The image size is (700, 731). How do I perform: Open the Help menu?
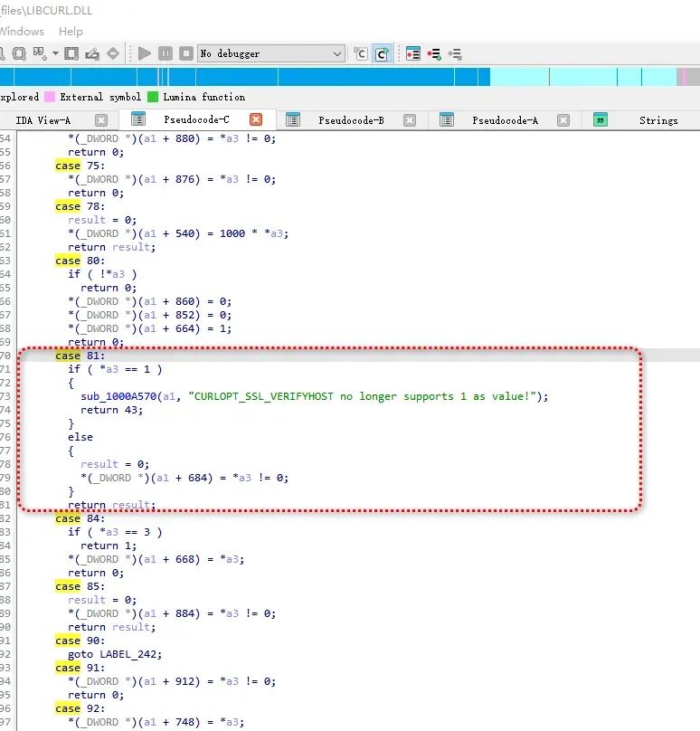point(71,32)
